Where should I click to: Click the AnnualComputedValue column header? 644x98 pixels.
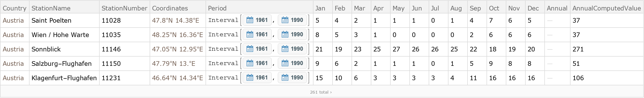[x=606, y=8]
